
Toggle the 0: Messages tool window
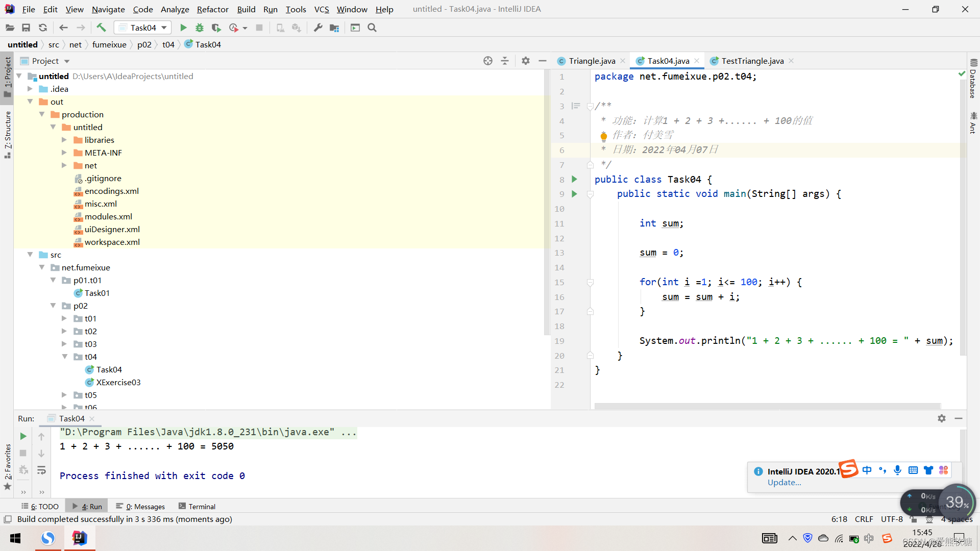tap(140, 506)
